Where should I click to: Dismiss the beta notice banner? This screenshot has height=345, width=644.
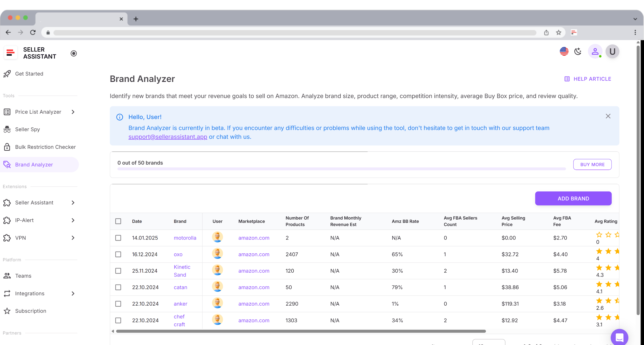point(608,116)
